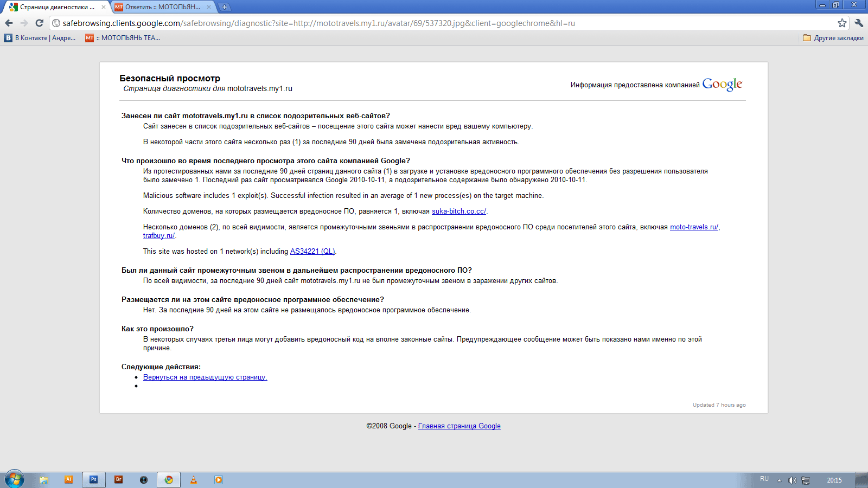Open the volume speaker tray icon
Screen dimensions: 868x488
(793, 480)
